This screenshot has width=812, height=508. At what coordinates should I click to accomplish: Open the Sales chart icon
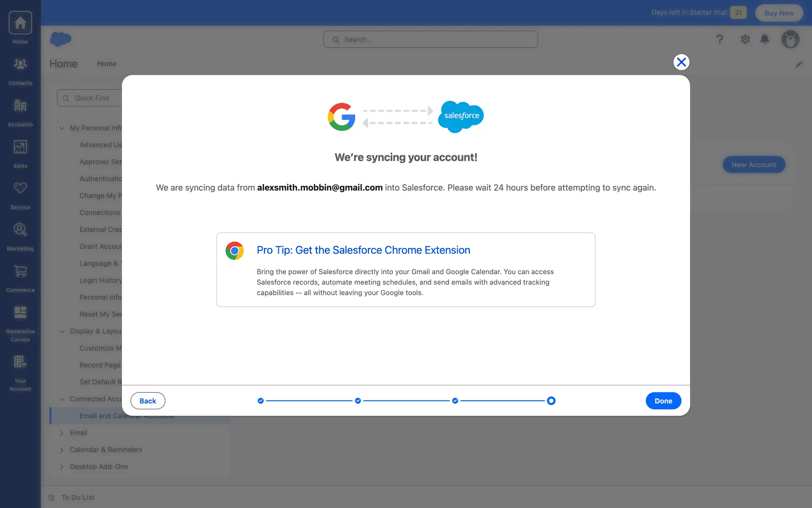click(20, 147)
